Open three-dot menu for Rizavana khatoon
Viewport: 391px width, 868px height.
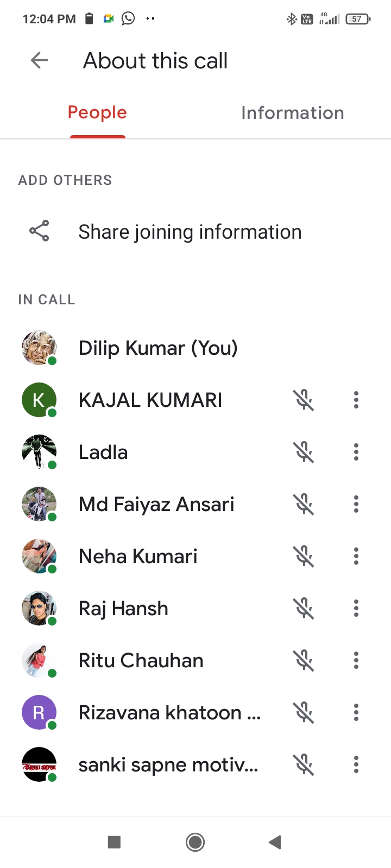coord(356,713)
